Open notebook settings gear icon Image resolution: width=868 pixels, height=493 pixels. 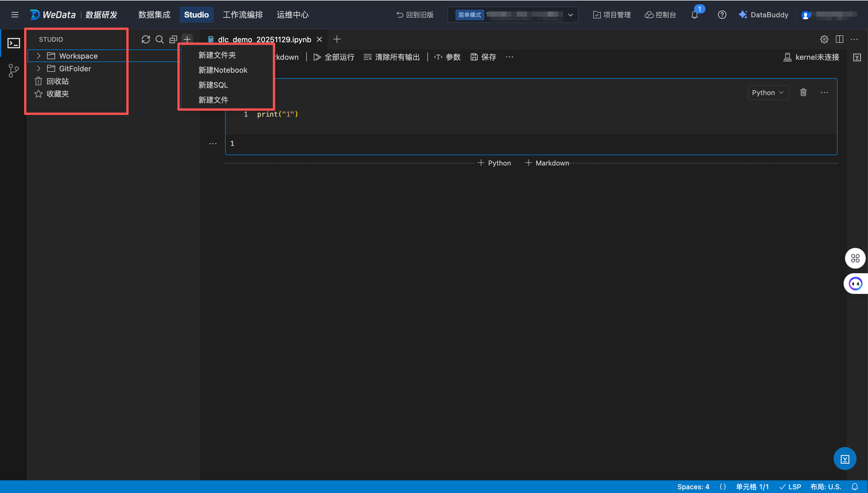824,39
